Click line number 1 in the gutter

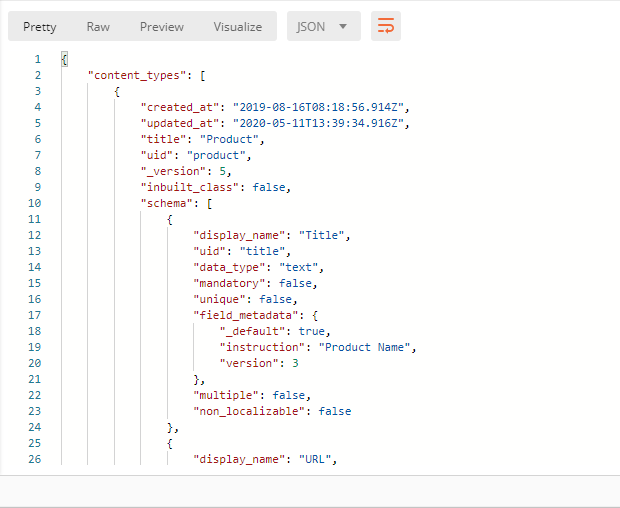(x=38, y=59)
